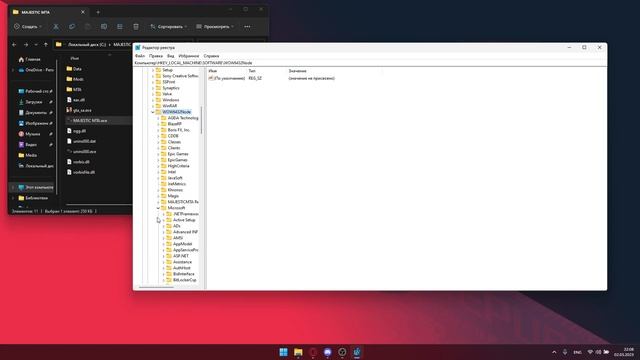Select the Khronos registry key
Viewport: 640px width, 360px height.
tap(175, 190)
